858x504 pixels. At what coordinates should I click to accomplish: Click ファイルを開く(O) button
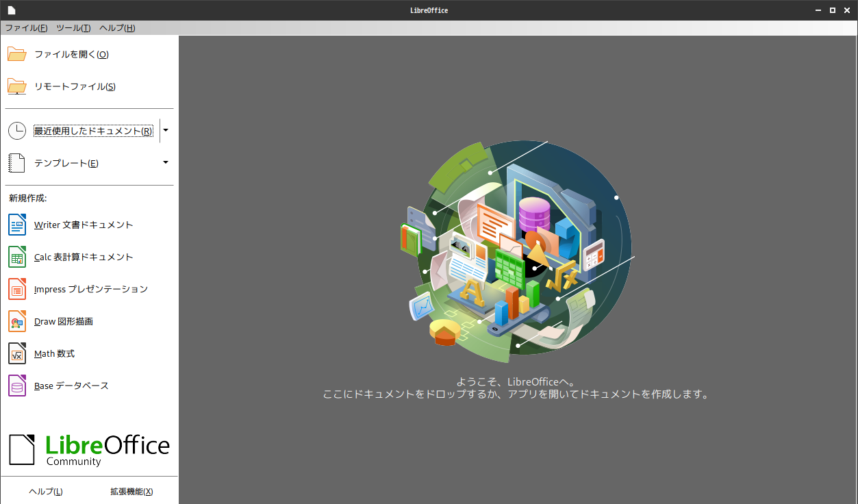89,54
